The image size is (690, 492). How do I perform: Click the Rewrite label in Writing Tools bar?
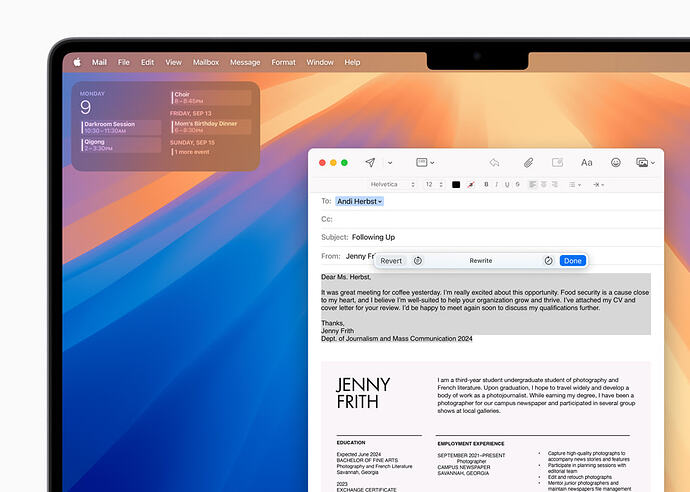481,261
